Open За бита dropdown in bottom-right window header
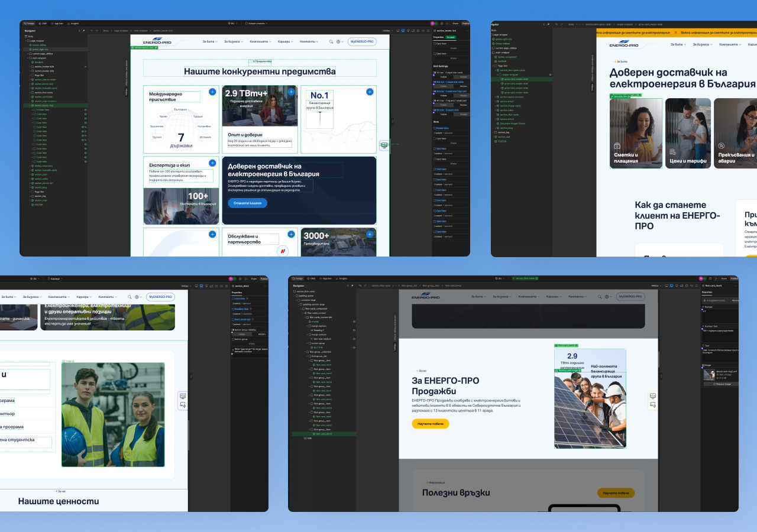 tap(478, 297)
